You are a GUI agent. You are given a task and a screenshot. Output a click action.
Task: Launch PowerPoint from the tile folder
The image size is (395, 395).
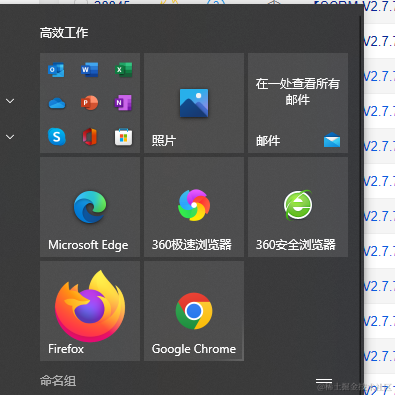click(x=89, y=103)
